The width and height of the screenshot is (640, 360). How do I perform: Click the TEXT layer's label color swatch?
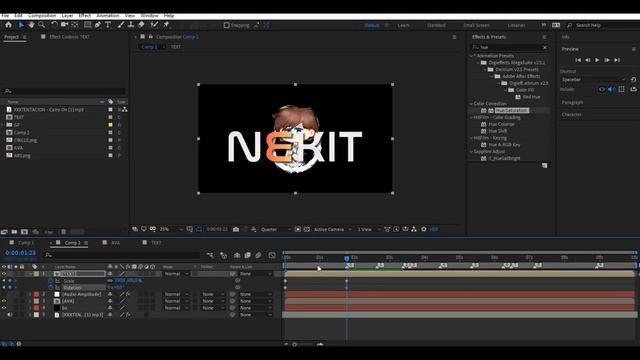tap(36, 274)
